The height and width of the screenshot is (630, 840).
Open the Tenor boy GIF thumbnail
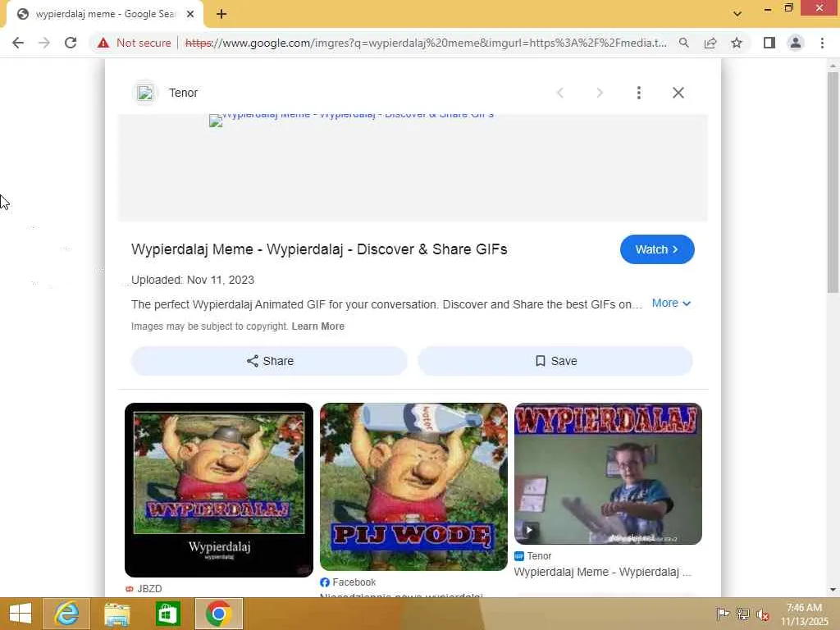pos(608,473)
